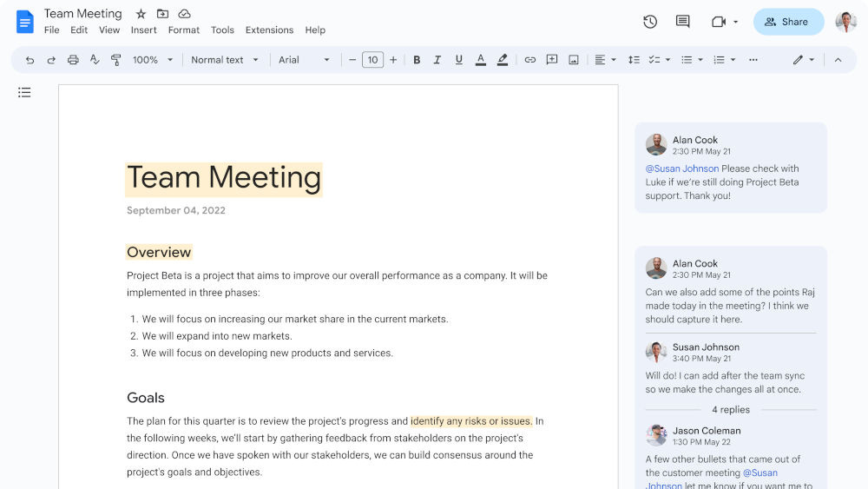The image size is (868, 489).
Task: Open the Extensions menu
Action: point(269,30)
